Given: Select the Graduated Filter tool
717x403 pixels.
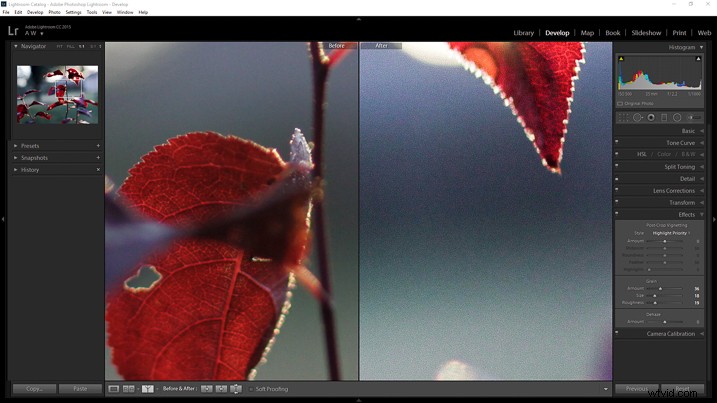Looking at the screenshot, I should tap(664, 118).
